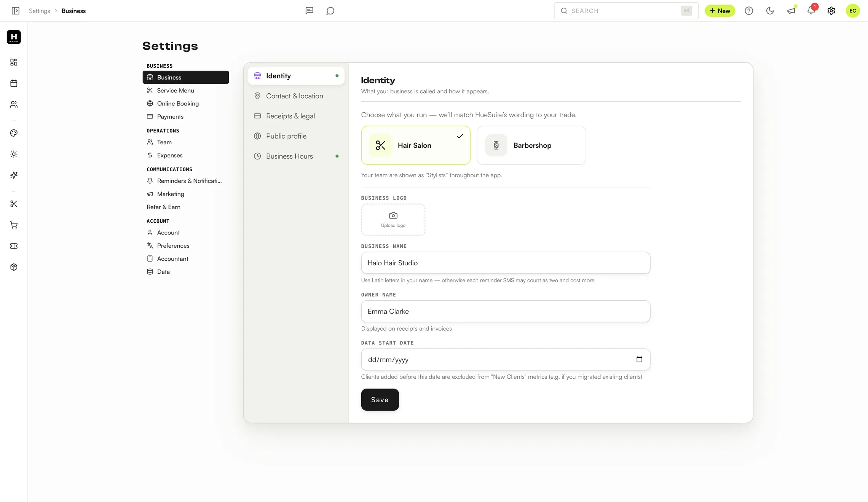Select the Barbershop business type
This screenshot has height=502, width=868.
coord(531,145)
